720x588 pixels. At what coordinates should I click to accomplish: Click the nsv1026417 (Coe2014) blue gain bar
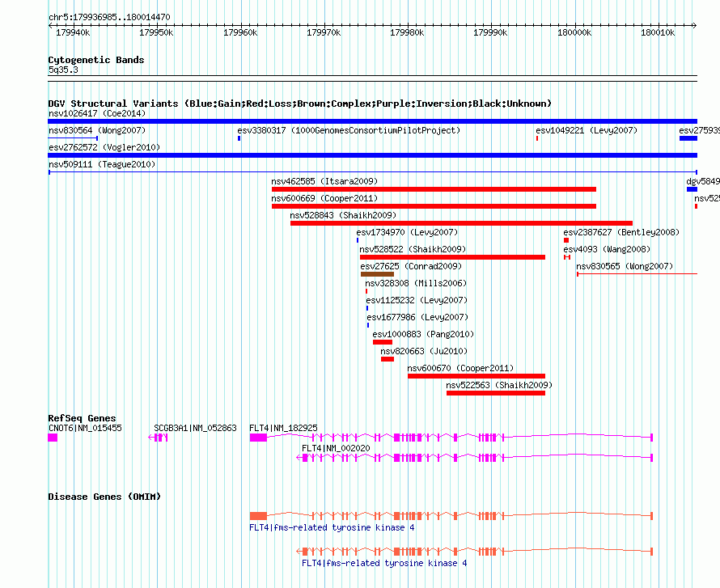click(x=372, y=121)
